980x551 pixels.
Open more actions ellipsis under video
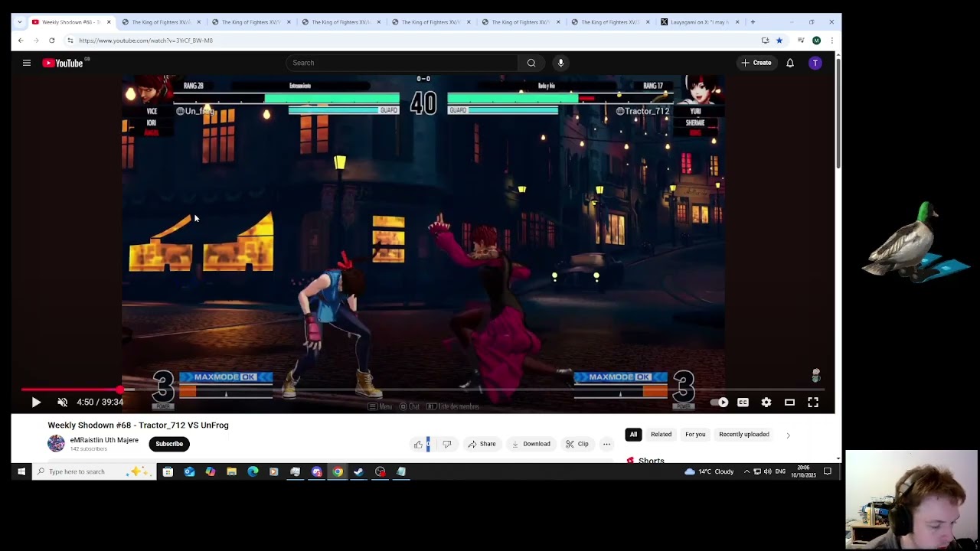pos(606,444)
